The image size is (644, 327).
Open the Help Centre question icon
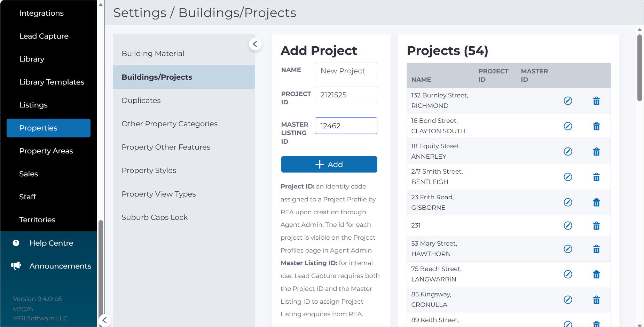16,243
